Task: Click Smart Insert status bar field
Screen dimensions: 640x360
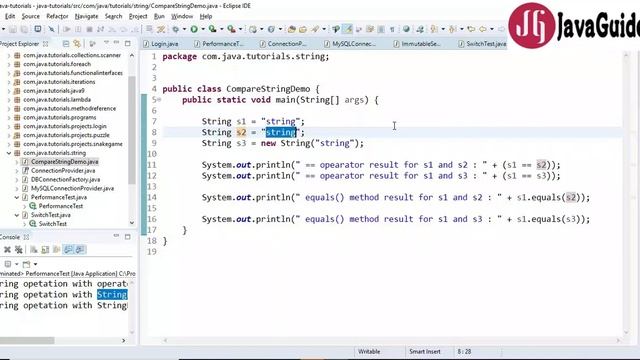Action: pyautogui.click(x=425, y=351)
